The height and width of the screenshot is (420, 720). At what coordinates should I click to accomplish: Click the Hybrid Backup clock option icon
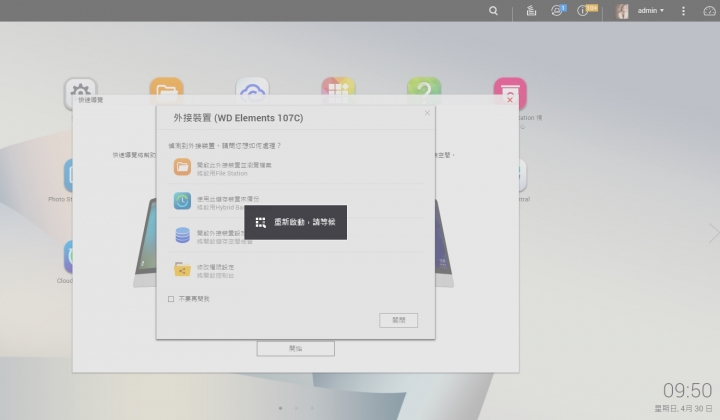point(182,201)
